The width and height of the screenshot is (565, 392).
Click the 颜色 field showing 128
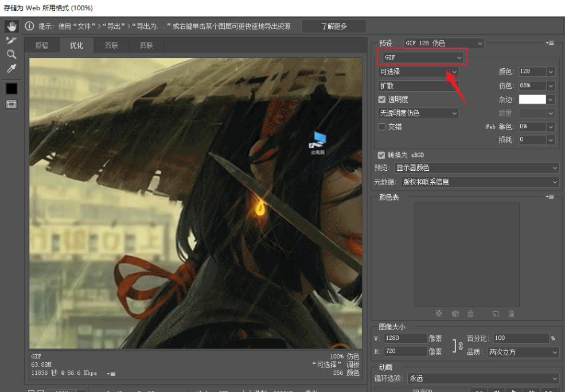[x=532, y=72]
